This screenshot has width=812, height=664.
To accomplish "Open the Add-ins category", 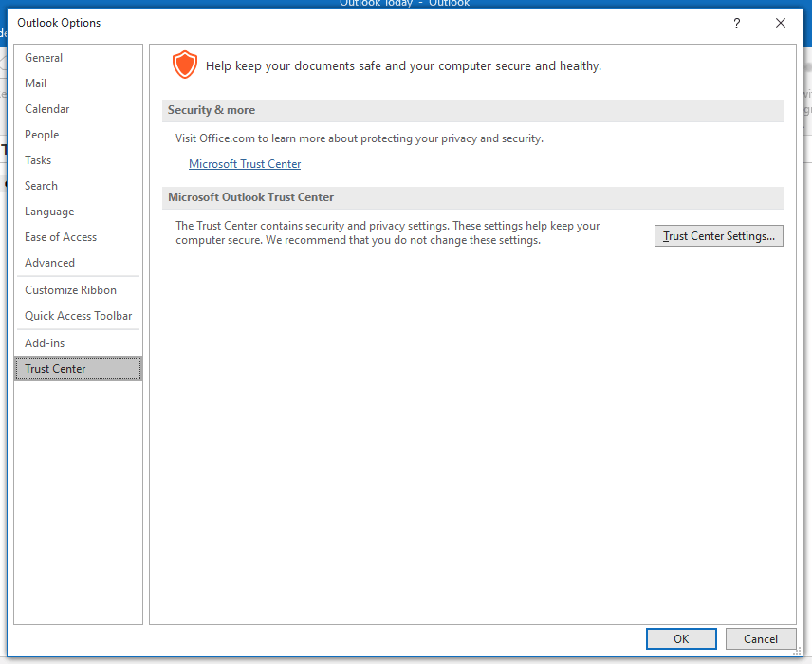I will coord(78,343).
